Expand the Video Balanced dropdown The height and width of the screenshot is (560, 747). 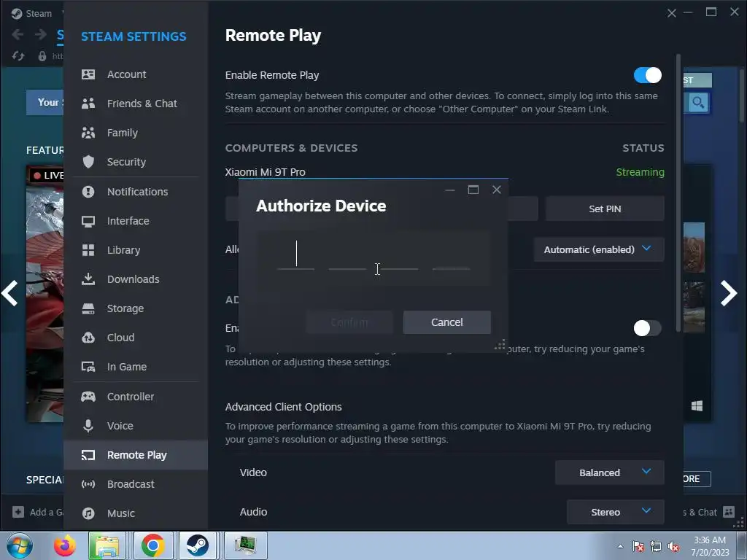[x=610, y=472]
